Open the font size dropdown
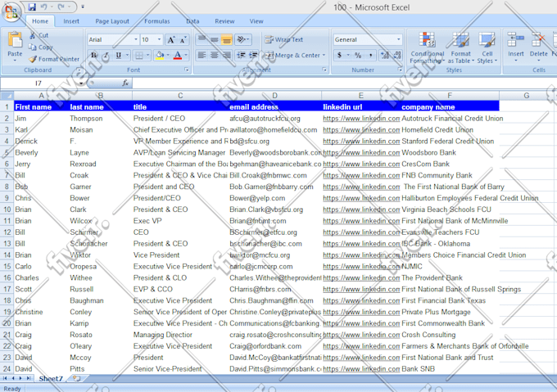The image size is (557, 392). pos(159,39)
